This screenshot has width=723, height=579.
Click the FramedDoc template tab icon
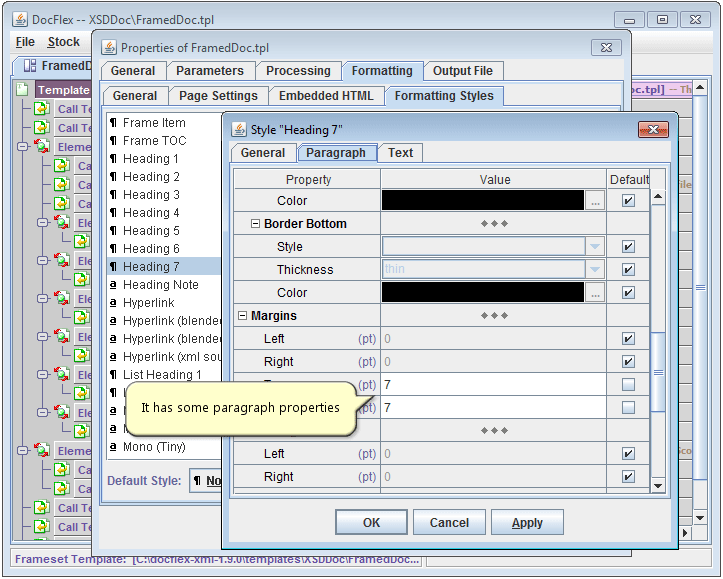(x=29, y=66)
